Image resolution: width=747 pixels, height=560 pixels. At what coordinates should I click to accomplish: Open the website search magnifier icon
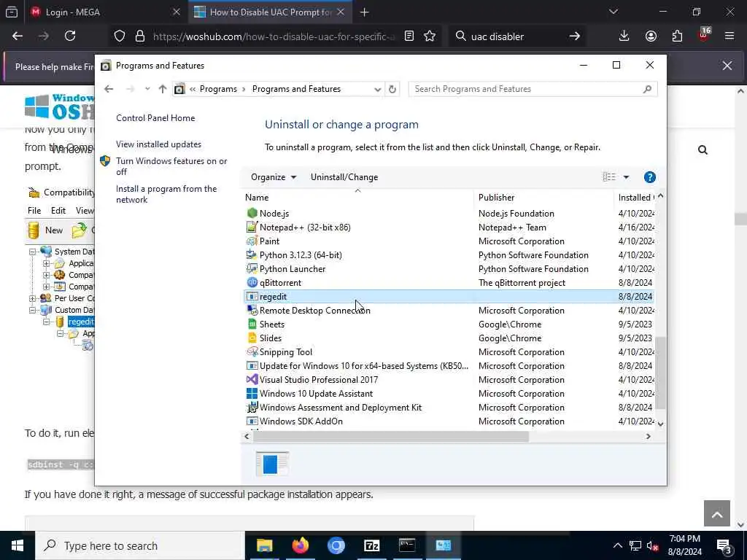point(703,150)
